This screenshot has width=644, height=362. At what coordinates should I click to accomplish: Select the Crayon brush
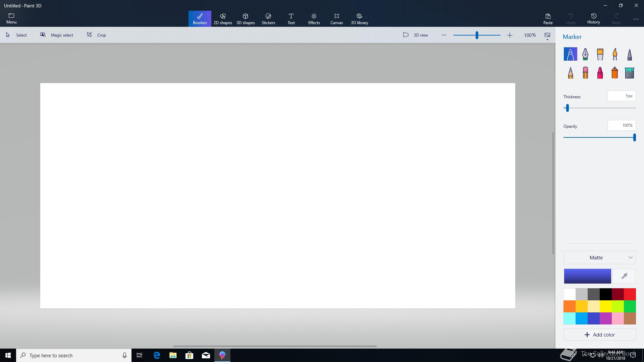(600, 73)
